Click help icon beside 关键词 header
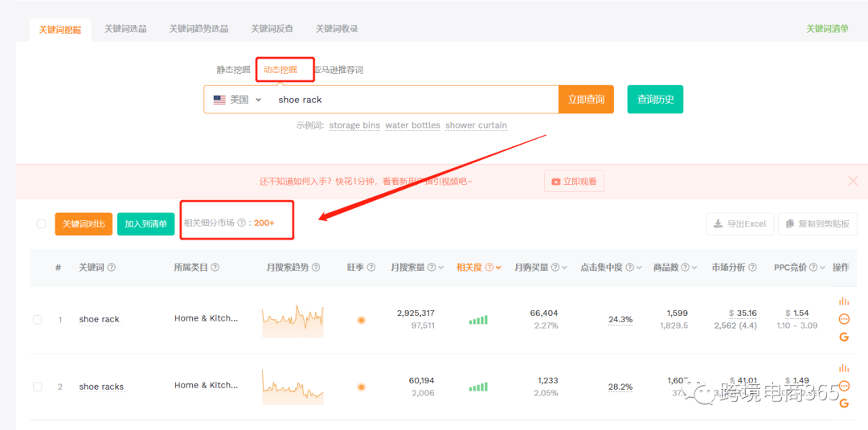Viewport: 868px width, 430px height. (x=111, y=268)
